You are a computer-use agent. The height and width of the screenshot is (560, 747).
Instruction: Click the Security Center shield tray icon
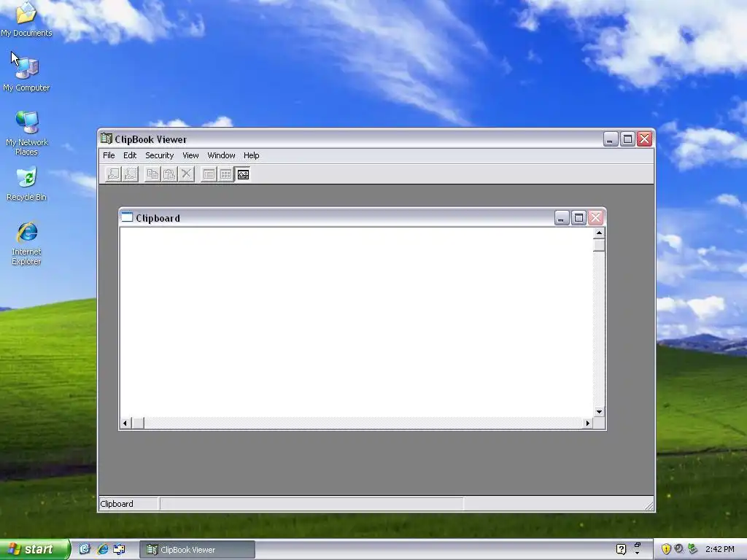point(665,549)
